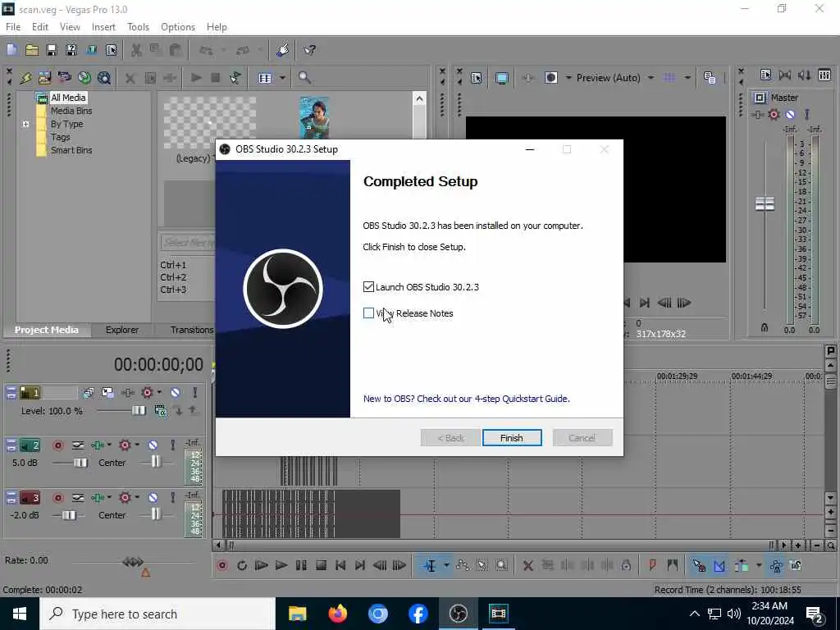Solo audio track 3
This screenshot has width=840, height=630.
(172, 498)
